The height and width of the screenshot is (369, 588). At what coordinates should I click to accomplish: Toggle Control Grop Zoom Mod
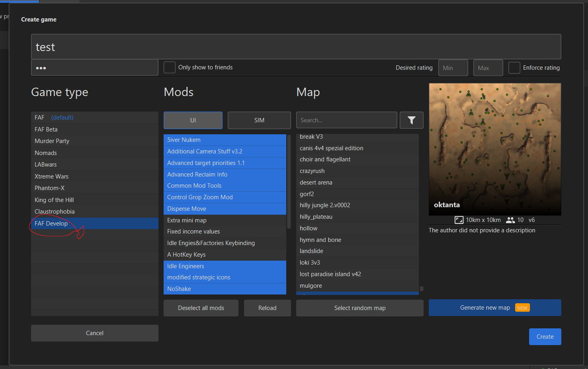point(225,197)
